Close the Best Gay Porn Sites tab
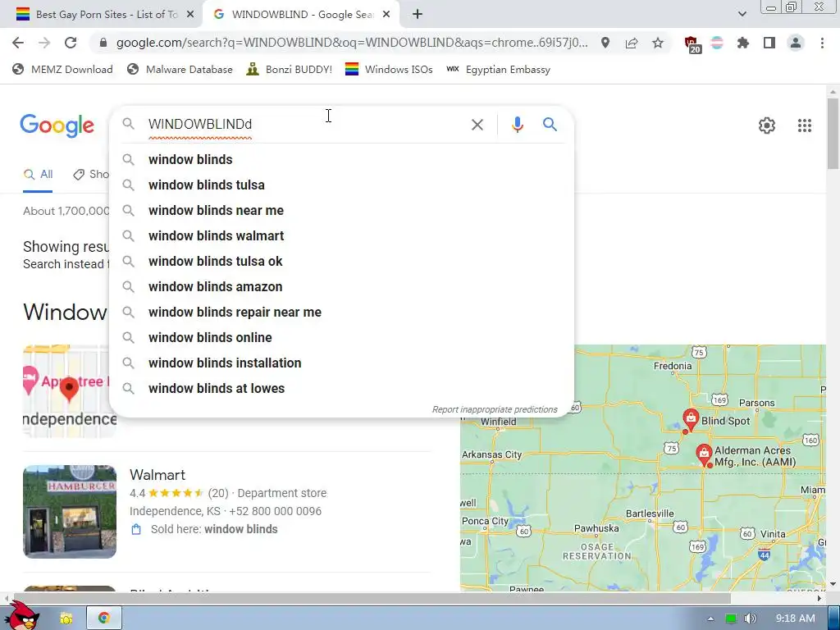Screen dimensions: 840x630 pyautogui.click(x=190, y=15)
